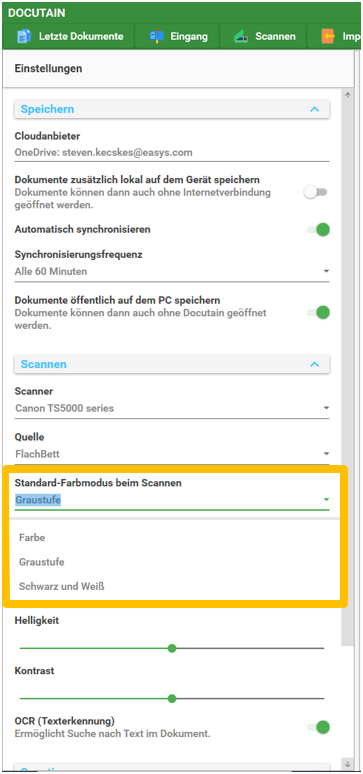363x774 pixels.
Task: Open the Quelle FlachBett dropdown
Action: pyautogui.click(x=172, y=454)
